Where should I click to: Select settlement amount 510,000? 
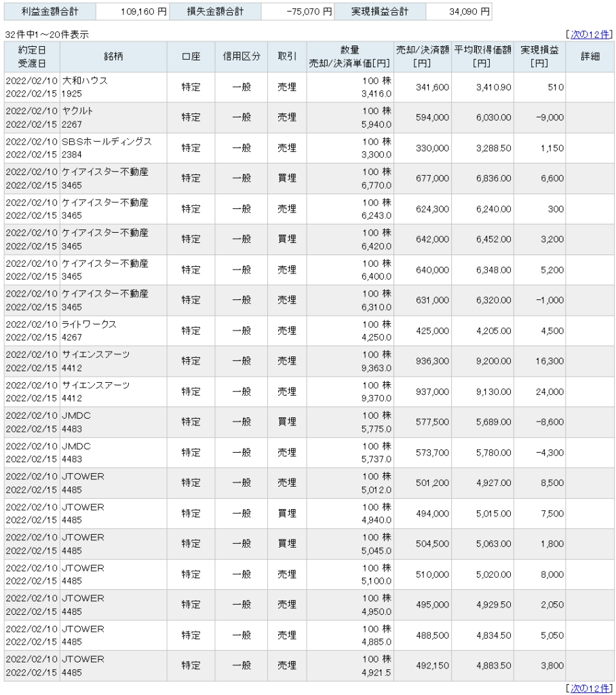click(432, 574)
